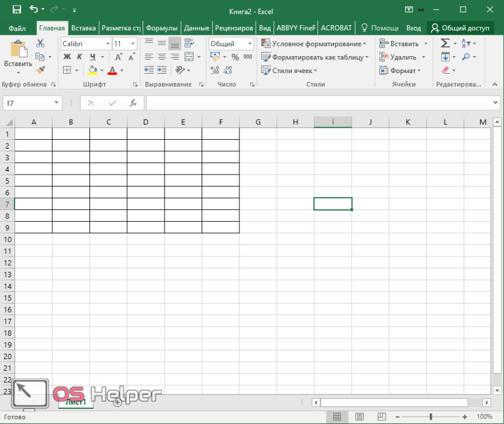Viewport: 504px width, 424px height.
Task: Increase decimal places
Action: pos(214,70)
